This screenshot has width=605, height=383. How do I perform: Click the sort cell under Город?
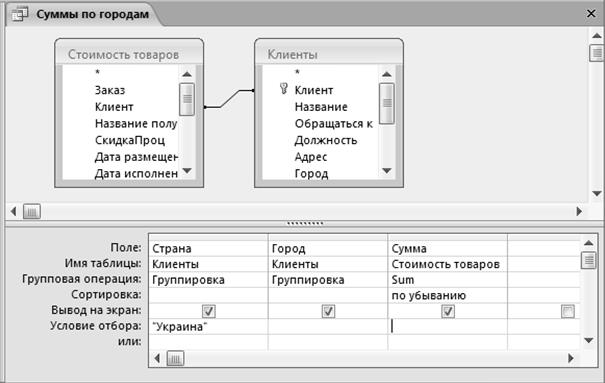[x=328, y=295]
